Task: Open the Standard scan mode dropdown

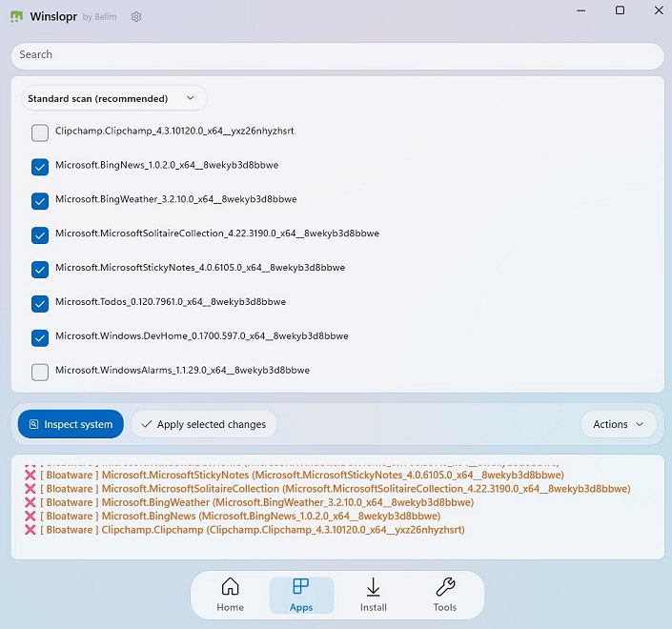Action: tap(114, 98)
